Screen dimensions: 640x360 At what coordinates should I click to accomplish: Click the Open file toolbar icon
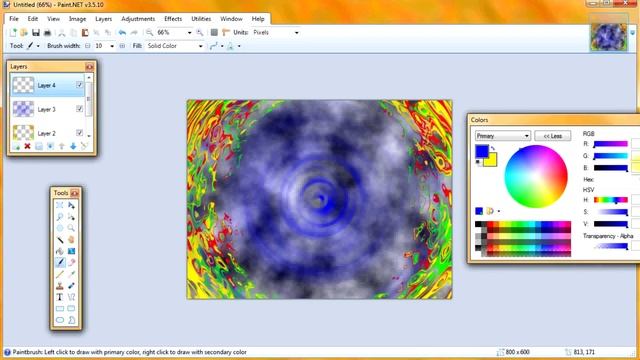(x=24, y=33)
